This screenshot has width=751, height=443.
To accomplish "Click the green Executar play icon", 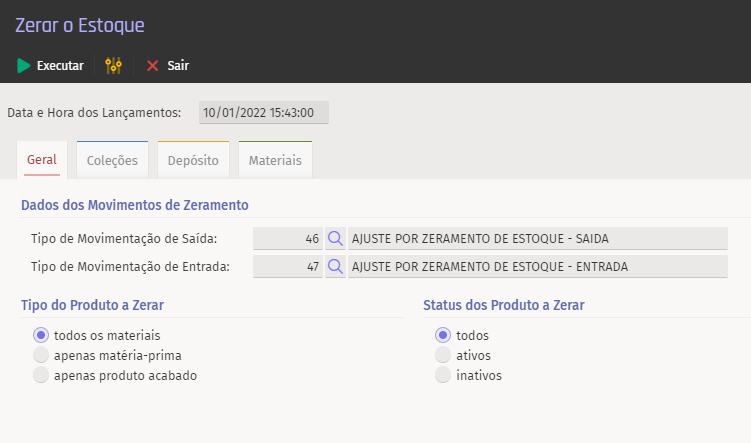I will click(x=24, y=66).
